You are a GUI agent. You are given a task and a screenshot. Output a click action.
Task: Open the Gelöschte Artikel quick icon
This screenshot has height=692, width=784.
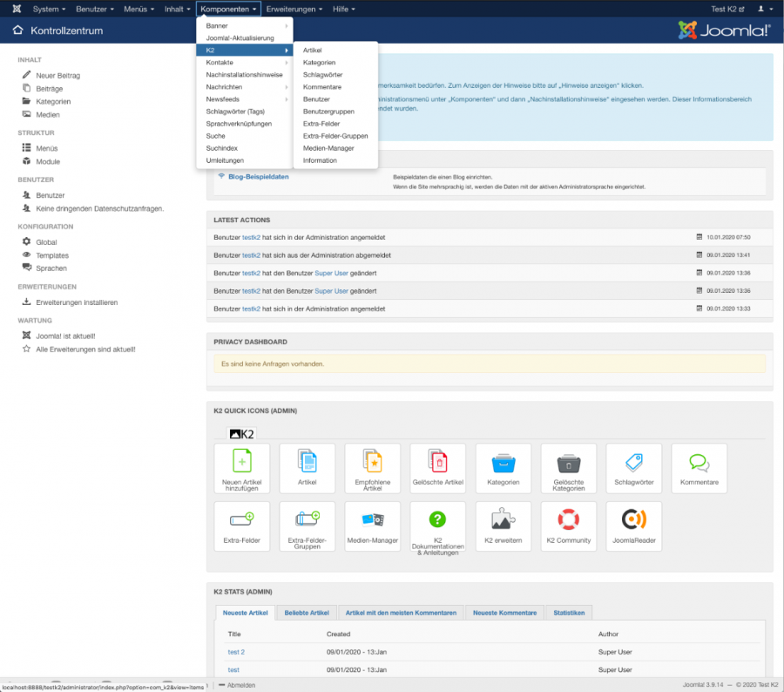click(438, 468)
